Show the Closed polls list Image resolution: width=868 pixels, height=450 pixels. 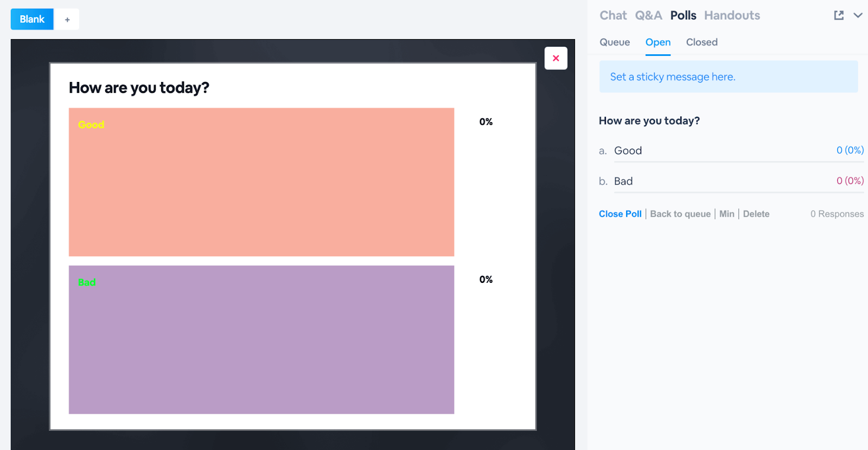tap(701, 42)
